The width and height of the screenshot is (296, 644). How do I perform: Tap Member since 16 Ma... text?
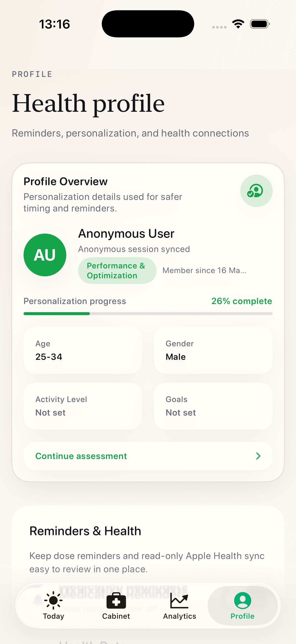coord(204,270)
